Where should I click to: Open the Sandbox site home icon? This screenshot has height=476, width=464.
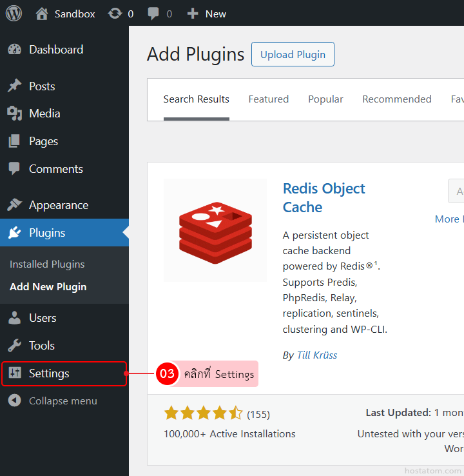click(42, 14)
